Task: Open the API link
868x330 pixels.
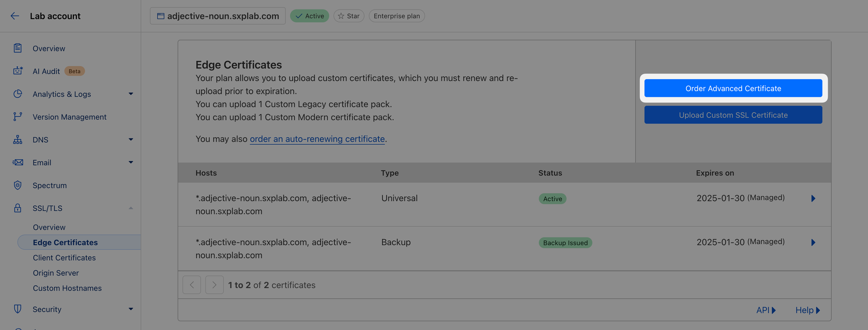Action: 766,310
